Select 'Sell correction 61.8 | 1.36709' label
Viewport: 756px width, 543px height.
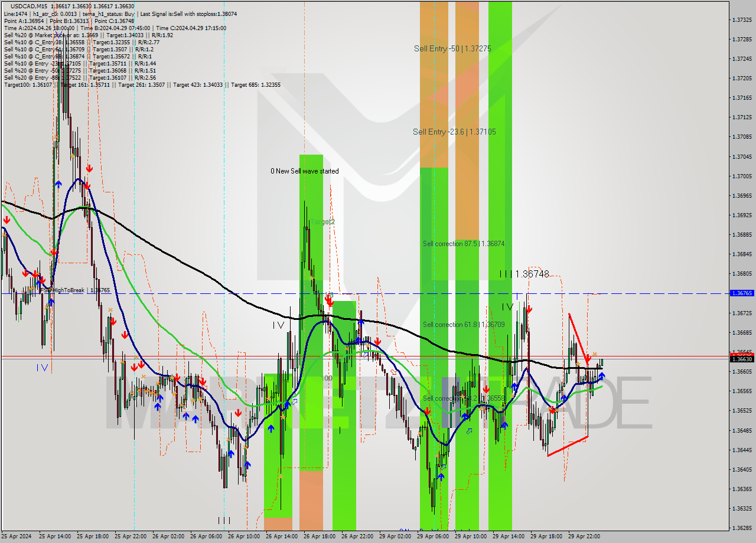coord(464,325)
